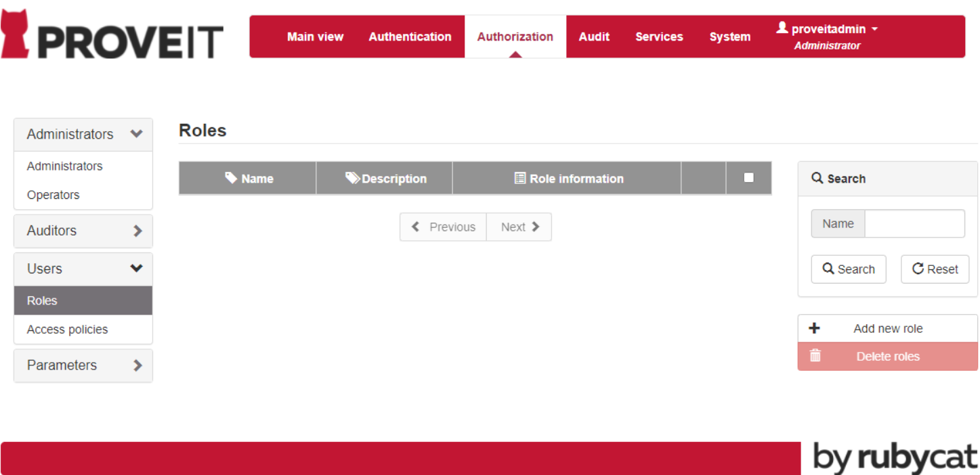The height and width of the screenshot is (475, 980).
Task: Click the tags icon in Description header
Action: click(352, 178)
